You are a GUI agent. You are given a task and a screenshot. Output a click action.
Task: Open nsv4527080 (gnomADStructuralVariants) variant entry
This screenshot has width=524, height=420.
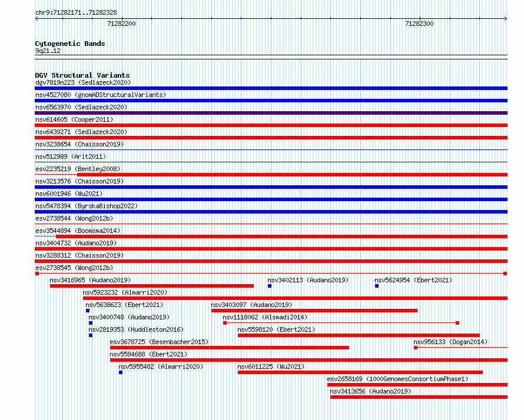(x=101, y=95)
